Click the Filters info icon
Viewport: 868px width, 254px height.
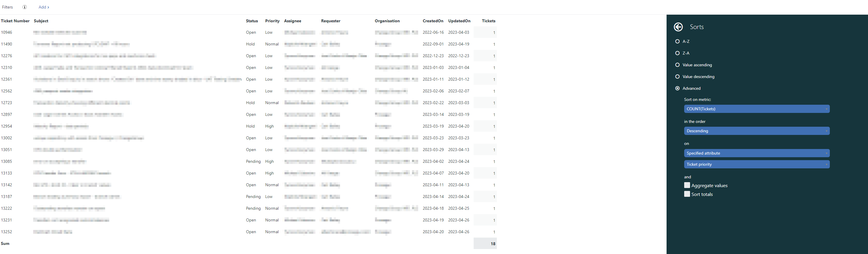pyautogui.click(x=25, y=7)
